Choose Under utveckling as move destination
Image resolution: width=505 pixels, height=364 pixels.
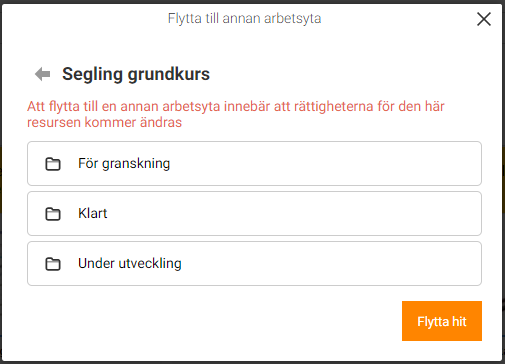(x=254, y=263)
